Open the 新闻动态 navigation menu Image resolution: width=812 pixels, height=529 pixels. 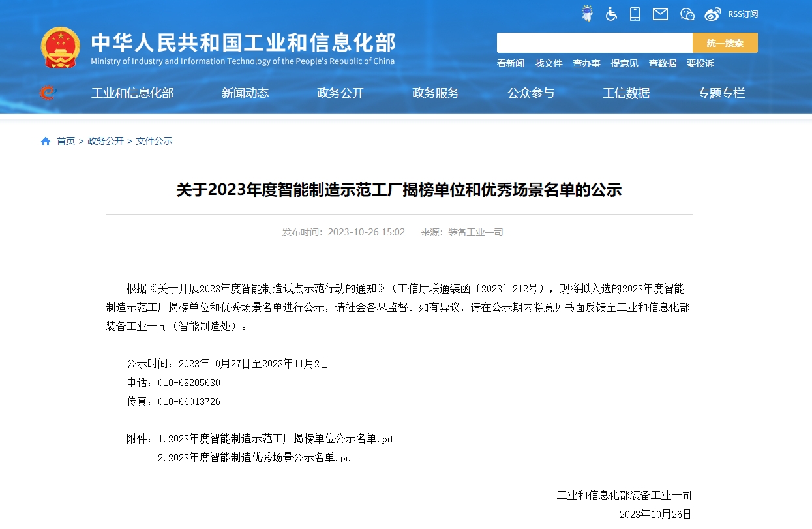tap(245, 93)
